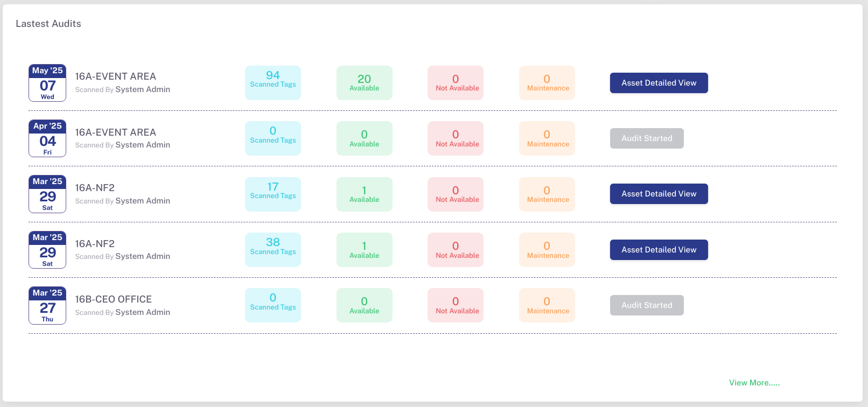
Task: Click Maintenance tile in May 07 row
Action: tap(547, 83)
